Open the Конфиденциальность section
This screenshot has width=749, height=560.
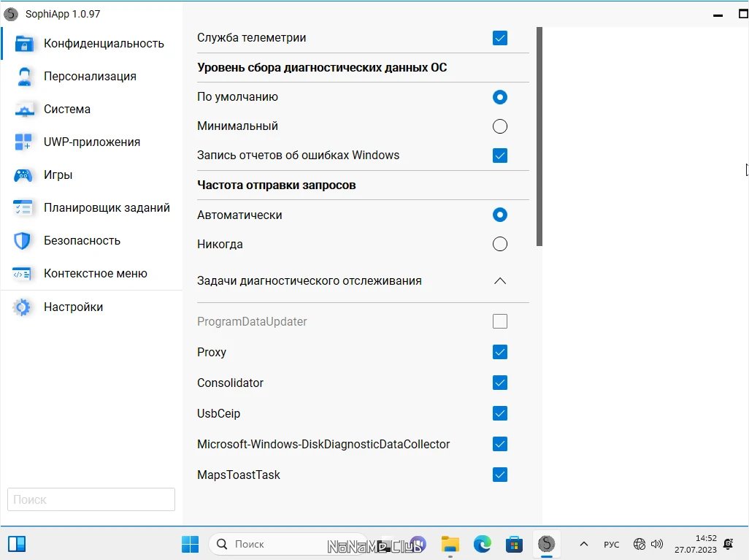coord(92,44)
